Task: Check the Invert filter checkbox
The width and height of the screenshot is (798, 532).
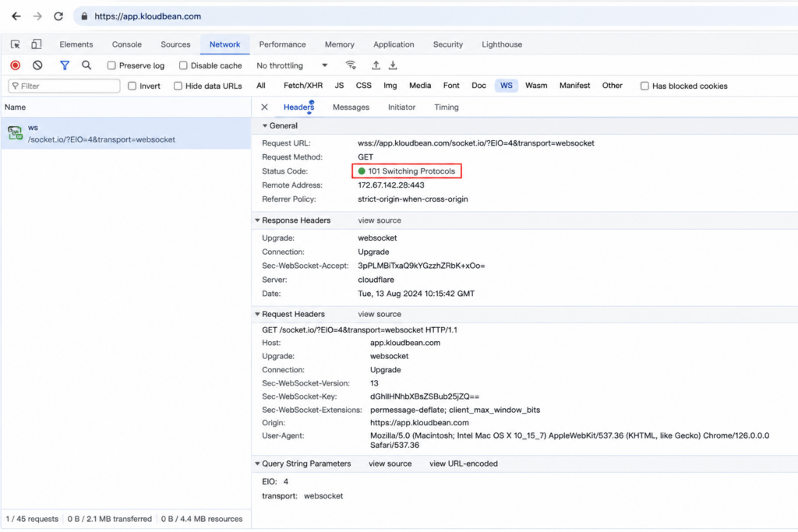Action: pos(132,86)
